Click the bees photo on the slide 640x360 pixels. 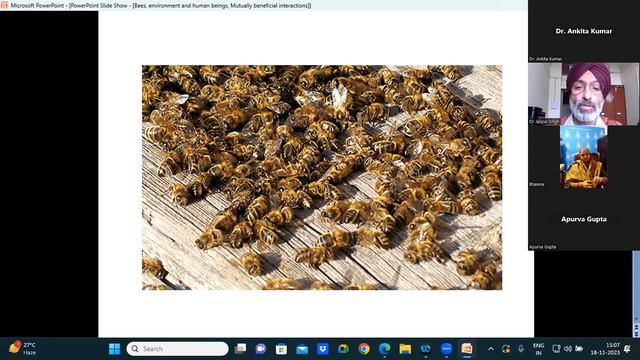(x=322, y=178)
